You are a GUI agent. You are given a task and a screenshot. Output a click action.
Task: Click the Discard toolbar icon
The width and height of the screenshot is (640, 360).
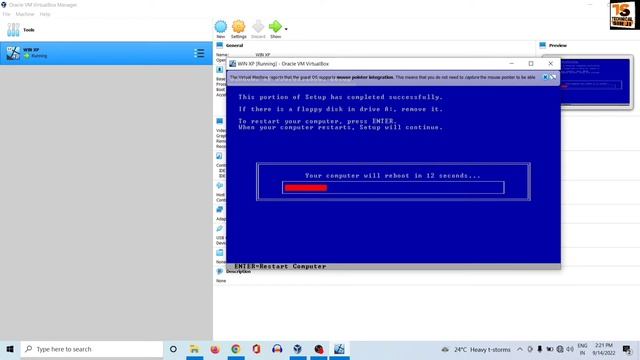258,27
